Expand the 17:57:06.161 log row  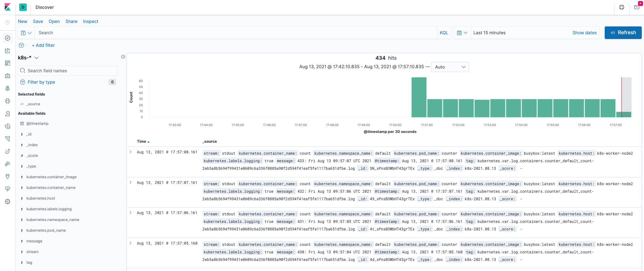(x=131, y=213)
